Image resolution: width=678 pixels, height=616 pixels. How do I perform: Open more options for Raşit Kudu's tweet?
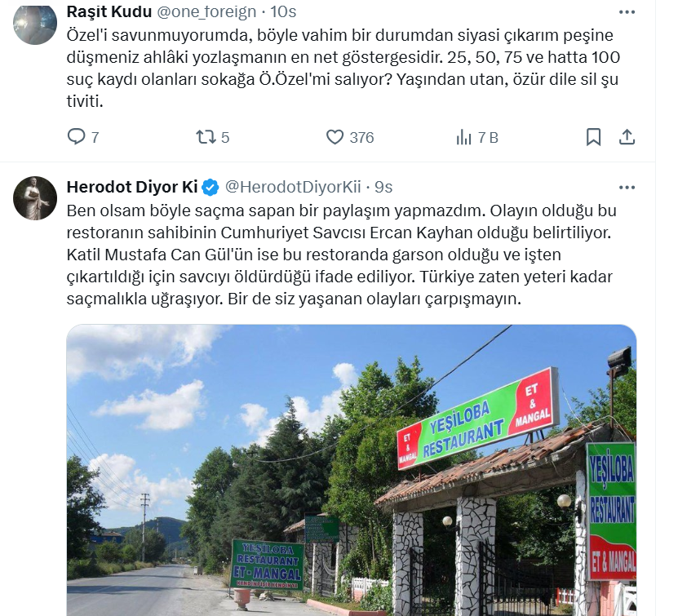click(x=627, y=12)
